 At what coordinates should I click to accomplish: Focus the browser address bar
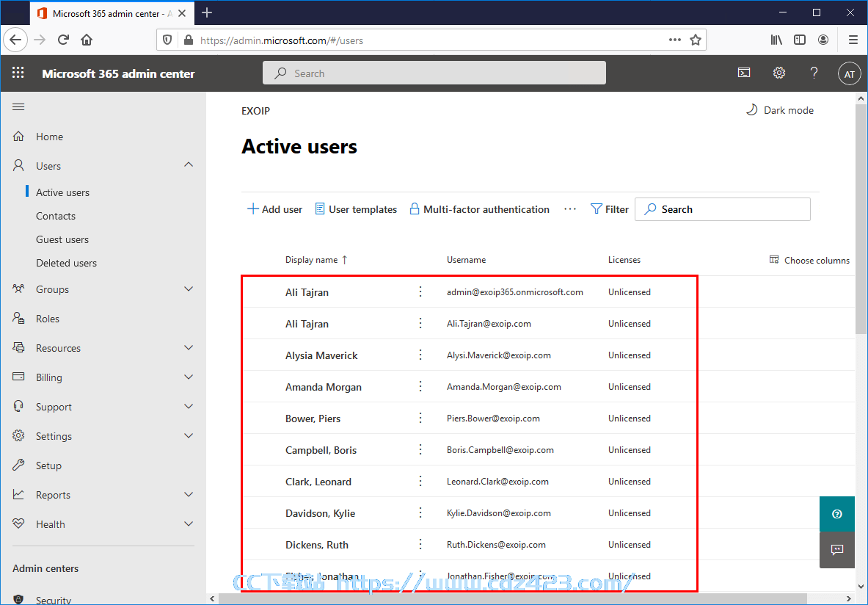click(431, 40)
